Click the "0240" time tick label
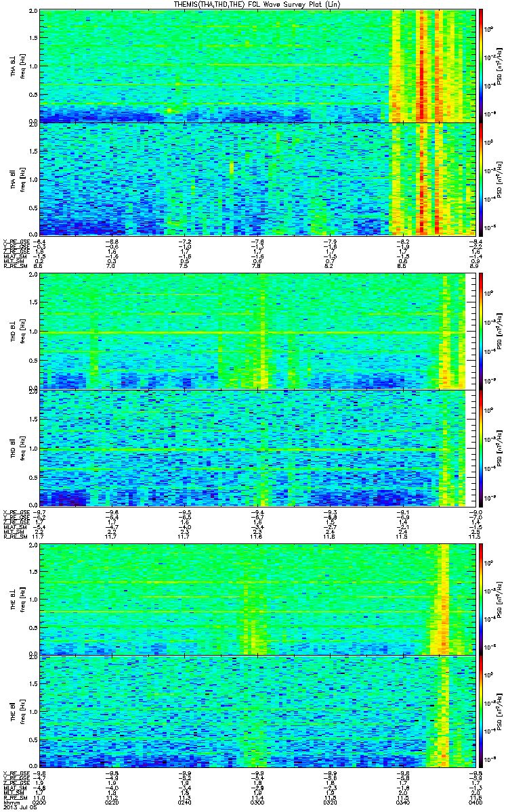Viewport: 508px width, 812px height. click(184, 803)
